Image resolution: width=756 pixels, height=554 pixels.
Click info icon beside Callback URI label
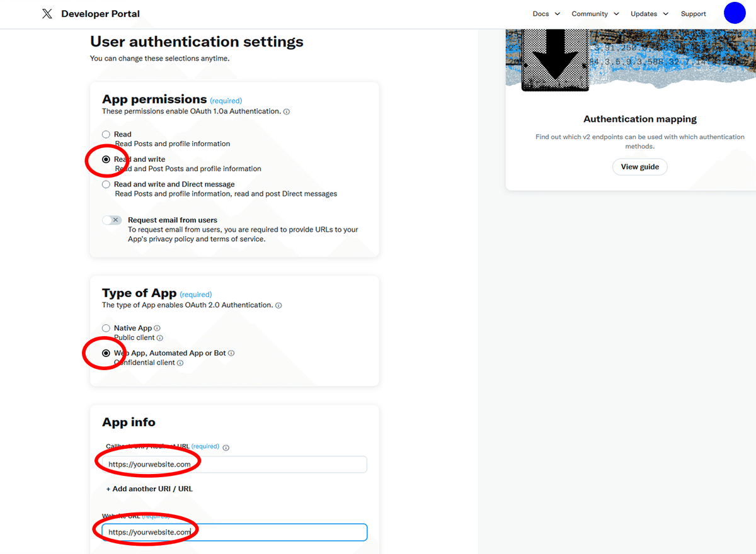point(226,448)
